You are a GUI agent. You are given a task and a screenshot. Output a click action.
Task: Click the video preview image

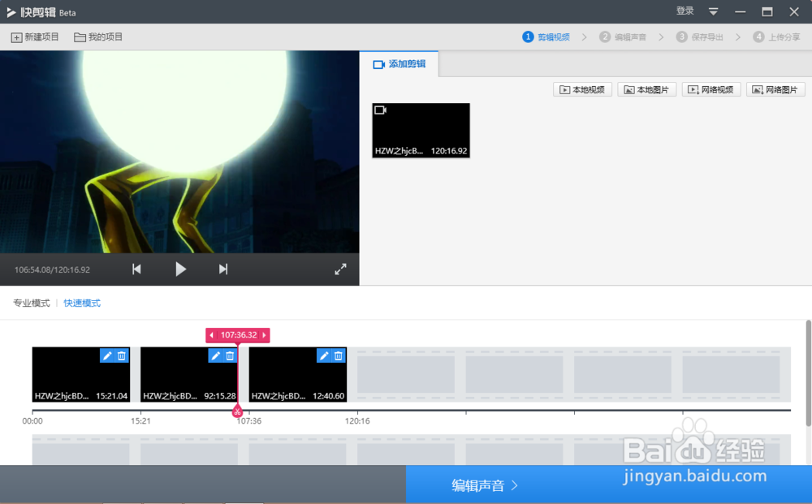click(x=179, y=152)
